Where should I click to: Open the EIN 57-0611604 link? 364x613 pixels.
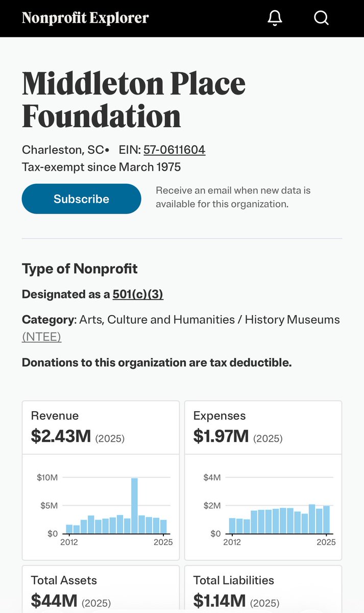(174, 150)
